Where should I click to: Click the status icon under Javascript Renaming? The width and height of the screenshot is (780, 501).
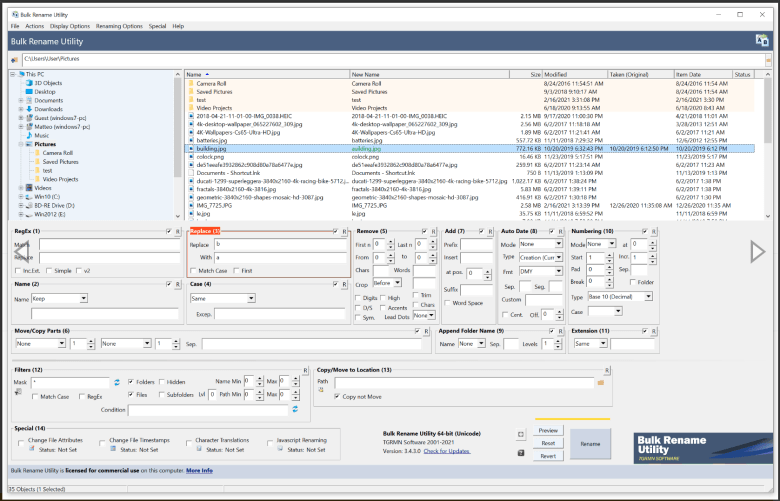(x=280, y=449)
